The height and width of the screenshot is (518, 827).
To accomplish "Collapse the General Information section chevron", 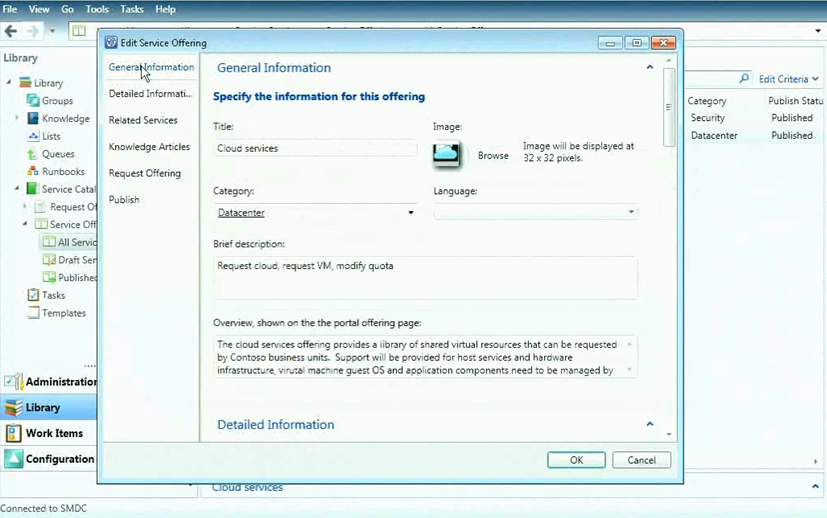I will coord(649,68).
